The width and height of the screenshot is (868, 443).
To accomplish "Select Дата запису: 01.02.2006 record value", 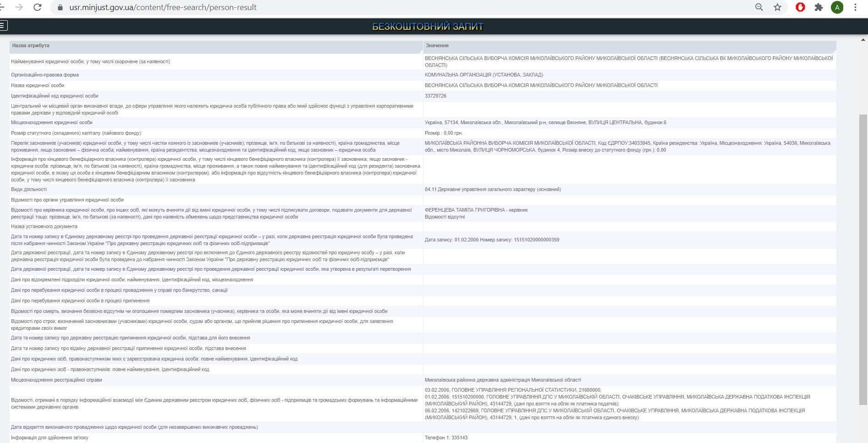I will coord(492,240).
